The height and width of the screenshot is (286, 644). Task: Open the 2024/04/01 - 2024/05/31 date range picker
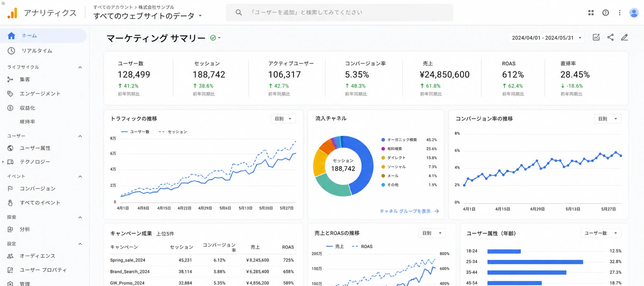[x=547, y=38]
